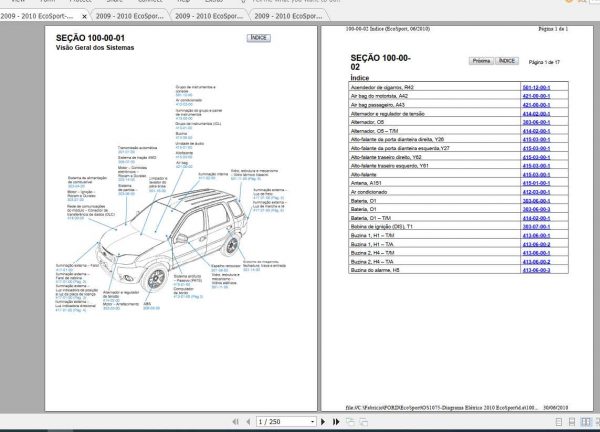
Task: Open the page number dropdown arrow
Action: [312, 422]
